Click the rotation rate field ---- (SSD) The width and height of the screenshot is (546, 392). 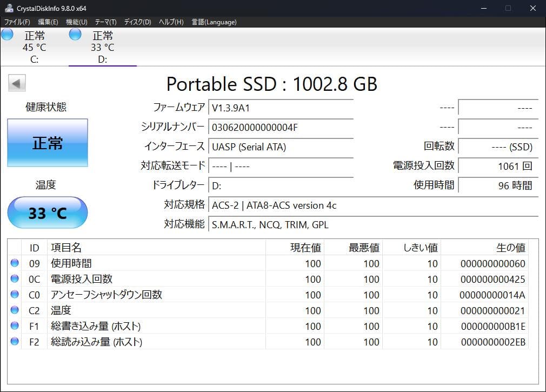[498, 147]
